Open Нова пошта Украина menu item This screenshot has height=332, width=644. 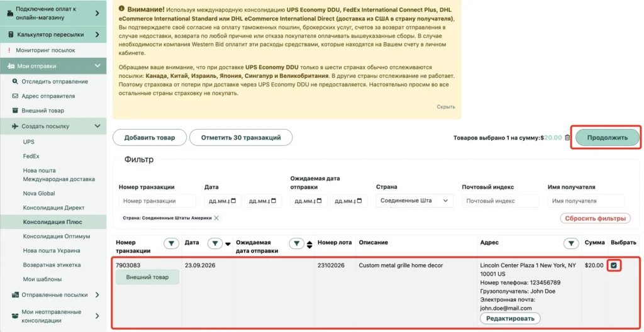click(52, 251)
